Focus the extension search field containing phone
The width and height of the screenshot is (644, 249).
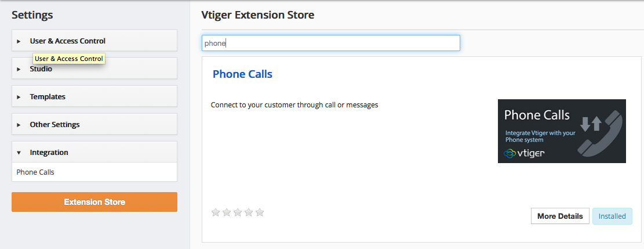pyautogui.click(x=330, y=43)
